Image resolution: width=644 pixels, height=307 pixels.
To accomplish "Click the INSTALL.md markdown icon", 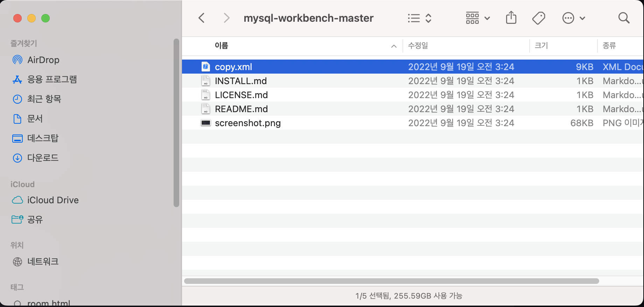I will 206,81.
